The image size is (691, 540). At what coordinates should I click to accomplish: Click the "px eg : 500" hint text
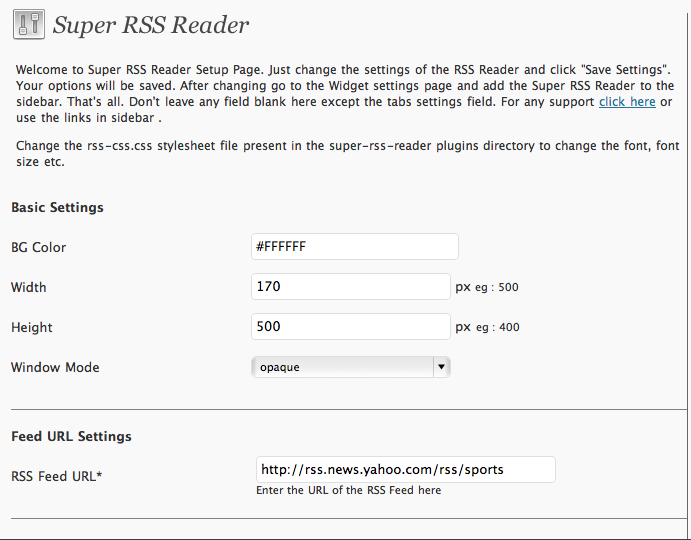(487, 287)
